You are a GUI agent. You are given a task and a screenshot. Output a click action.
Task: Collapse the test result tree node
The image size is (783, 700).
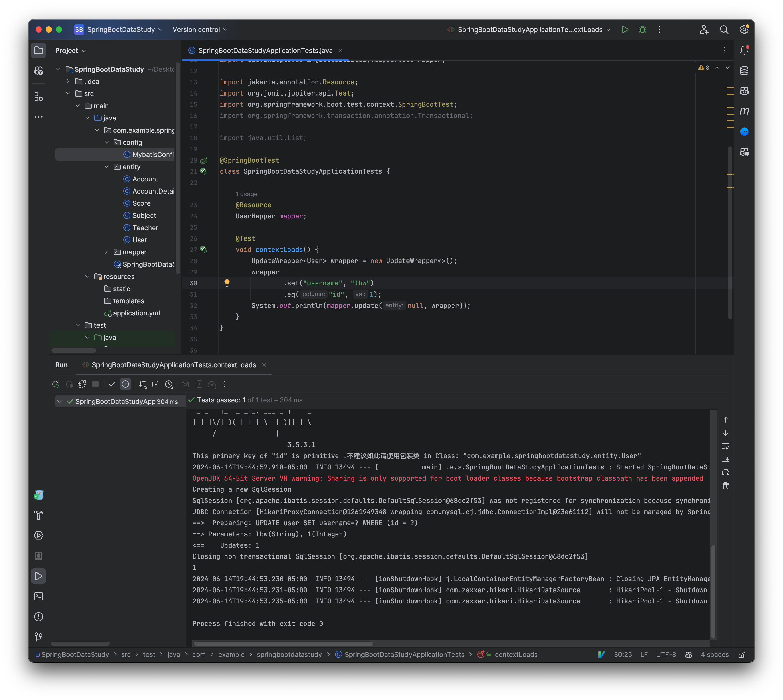coord(60,402)
